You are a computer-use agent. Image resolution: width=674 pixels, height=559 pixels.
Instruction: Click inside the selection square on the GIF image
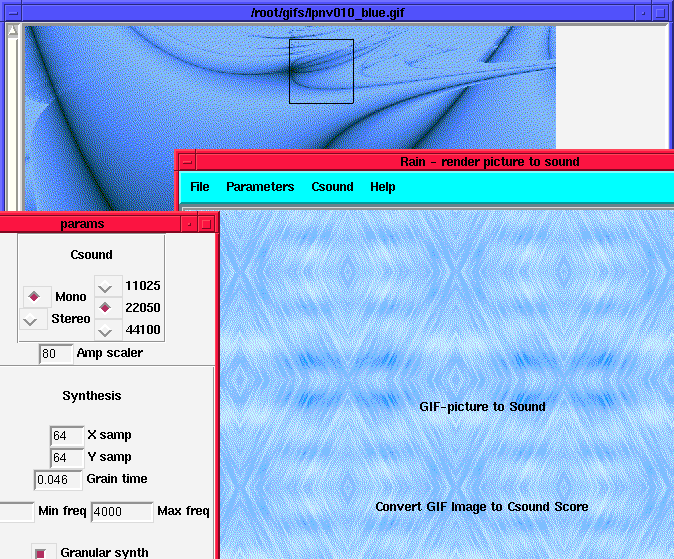click(321, 71)
